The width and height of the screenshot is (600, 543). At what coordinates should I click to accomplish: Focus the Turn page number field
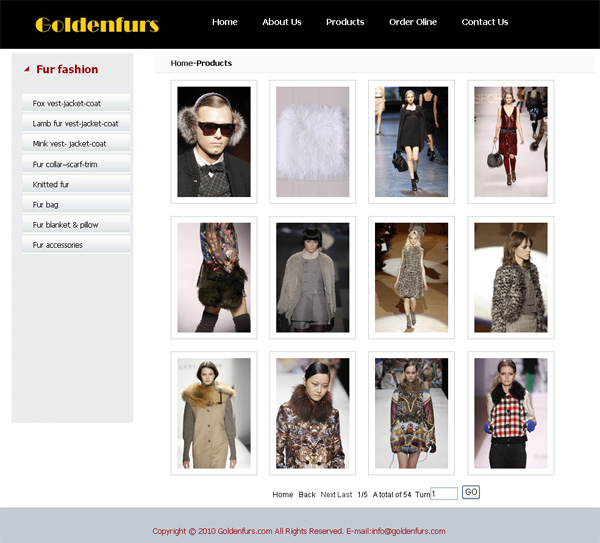click(444, 494)
